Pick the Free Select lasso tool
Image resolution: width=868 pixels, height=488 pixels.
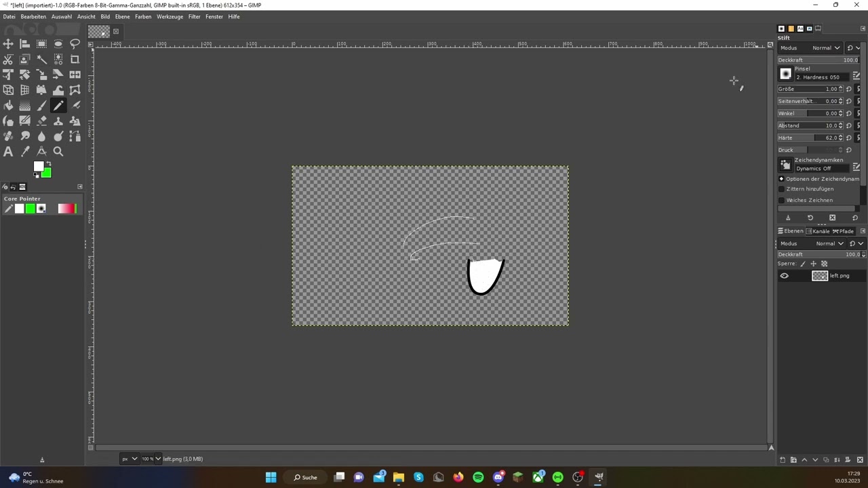(x=75, y=44)
